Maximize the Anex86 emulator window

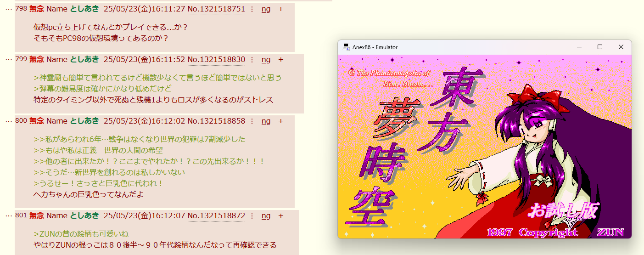[x=600, y=47]
